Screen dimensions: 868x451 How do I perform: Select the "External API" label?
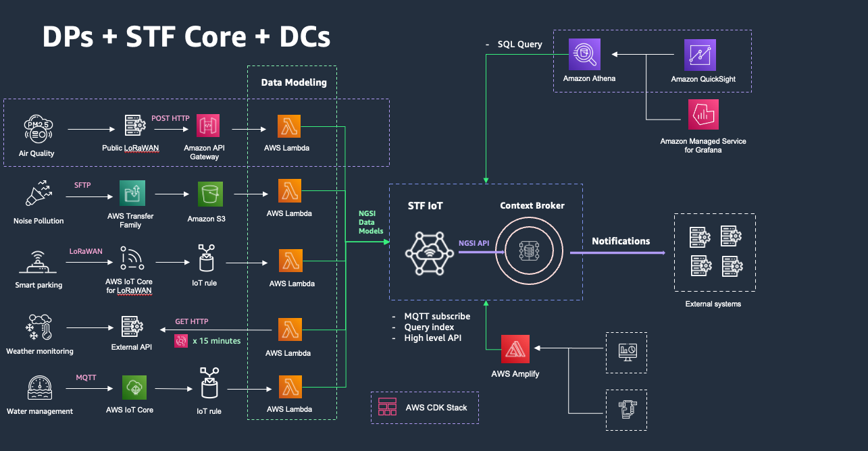pyautogui.click(x=132, y=348)
